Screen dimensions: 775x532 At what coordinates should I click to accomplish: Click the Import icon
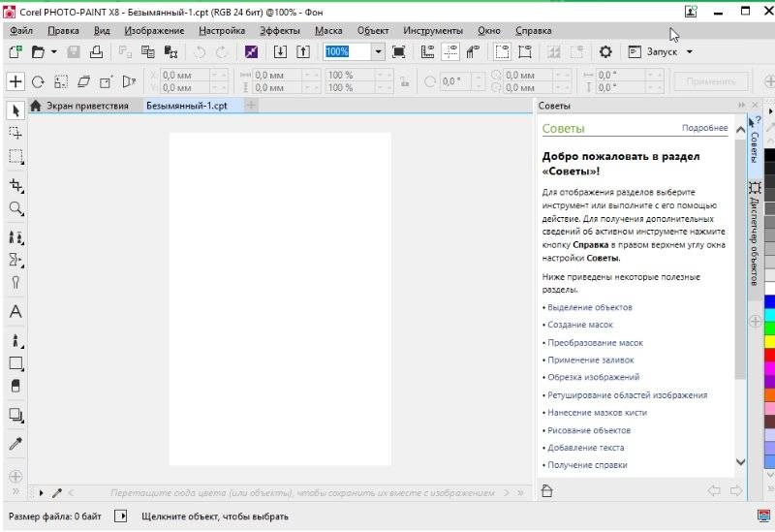pos(280,51)
